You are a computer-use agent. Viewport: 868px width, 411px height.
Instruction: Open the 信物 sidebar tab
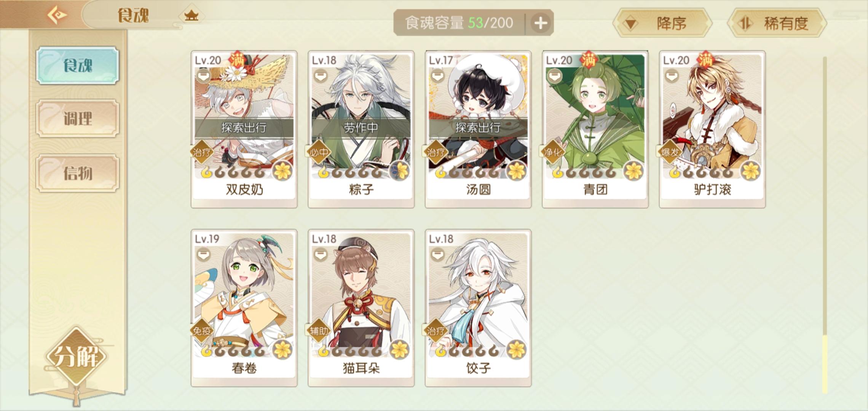[x=78, y=173]
